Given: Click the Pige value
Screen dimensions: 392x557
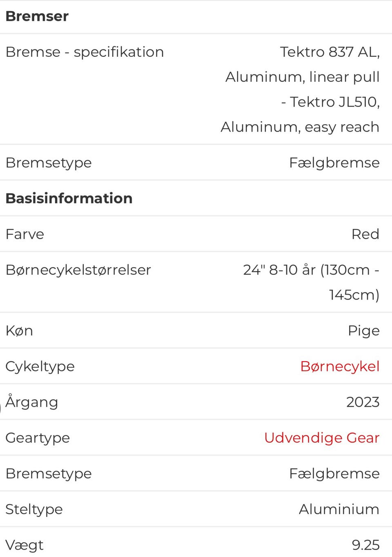Looking at the screenshot, I should click(x=363, y=331).
